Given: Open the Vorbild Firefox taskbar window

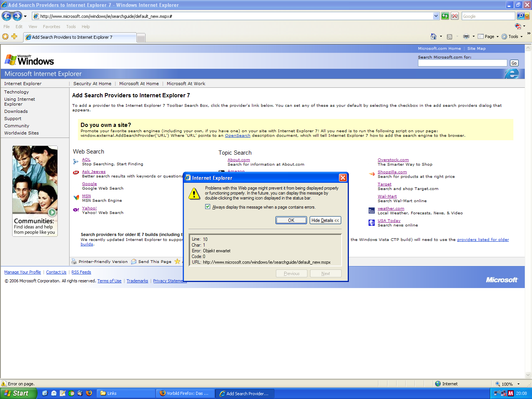Looking at the screenshot, I should (185, 393).
